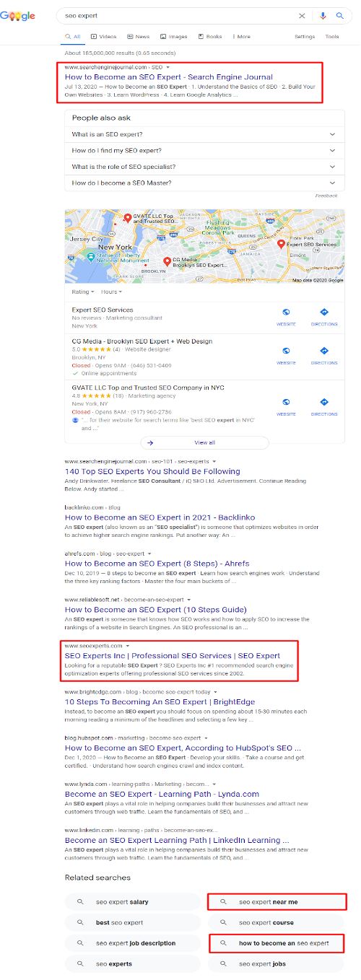This screenshot has height=980, width=361.
Task: Click the magnifying glass search button
Action: pos(340,15)
